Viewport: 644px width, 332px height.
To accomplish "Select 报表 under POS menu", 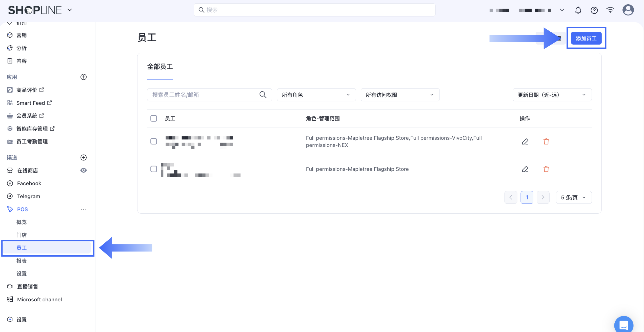I will coord(22,261).
